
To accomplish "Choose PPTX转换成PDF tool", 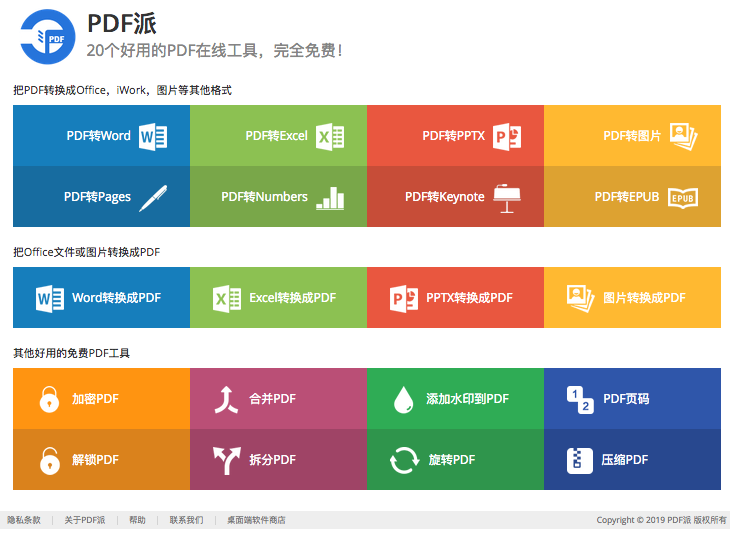I will [x=455, y=297].
